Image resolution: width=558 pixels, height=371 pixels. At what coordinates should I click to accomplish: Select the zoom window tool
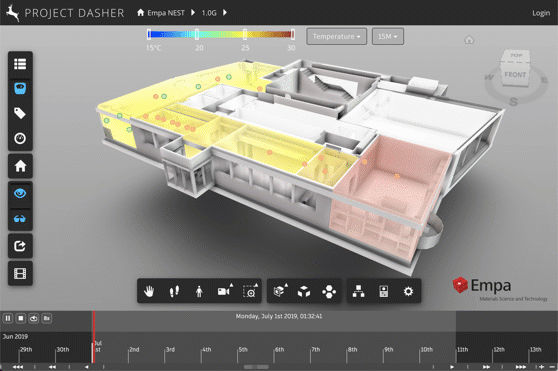[x=250, y=291]
